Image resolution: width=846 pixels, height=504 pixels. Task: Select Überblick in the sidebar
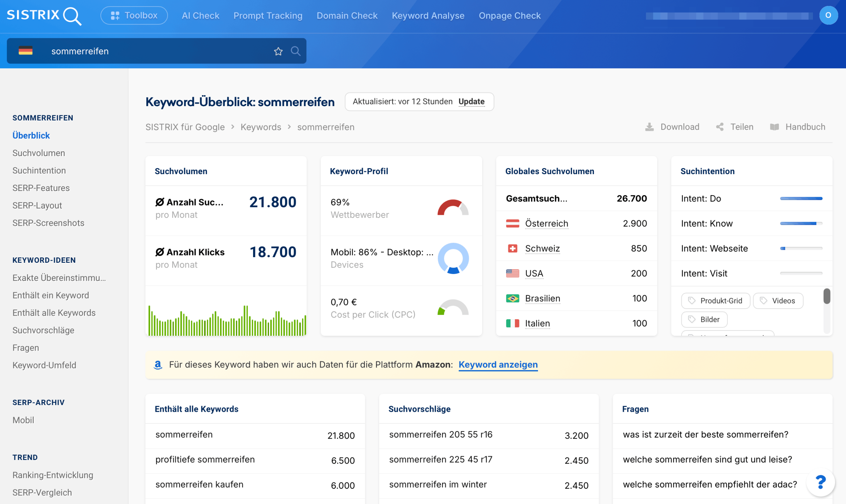tap(31, 136)
